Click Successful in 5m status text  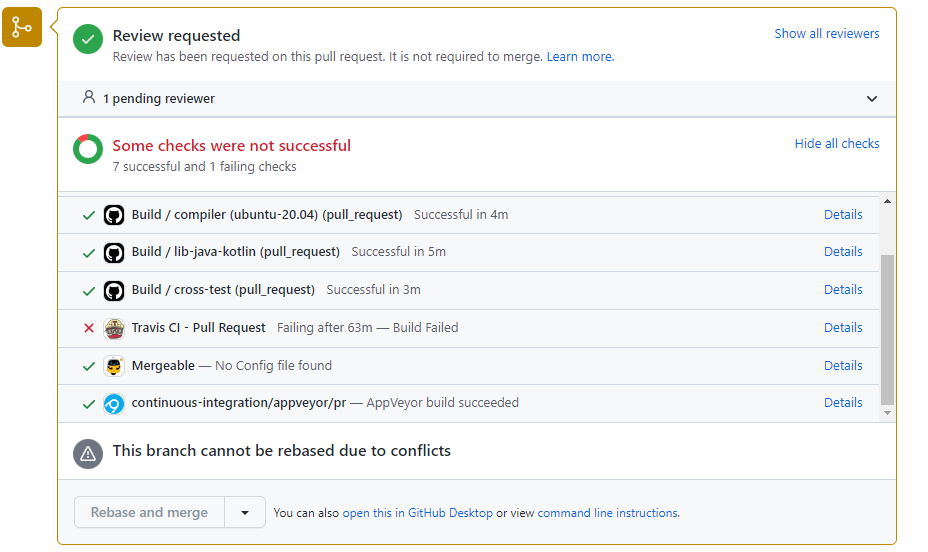pos(398,251)
